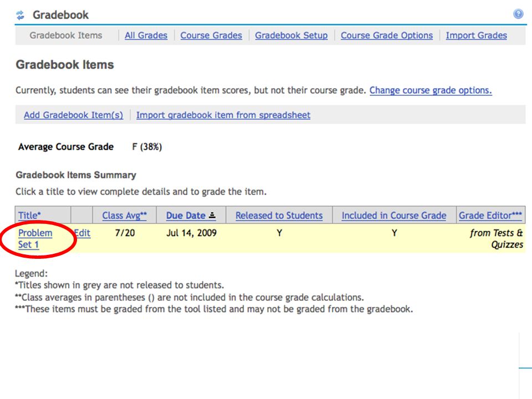Click Import gradebook item from spreadsheet
Viewport: 532px width, 399px height.
tap(223, 115)
